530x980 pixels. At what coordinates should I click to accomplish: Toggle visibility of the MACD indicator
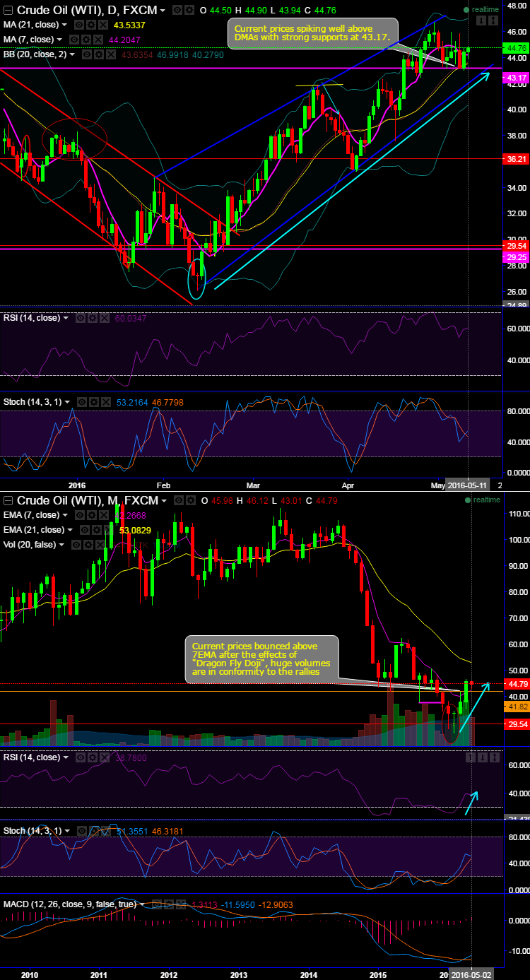click(x=157, y=904)
